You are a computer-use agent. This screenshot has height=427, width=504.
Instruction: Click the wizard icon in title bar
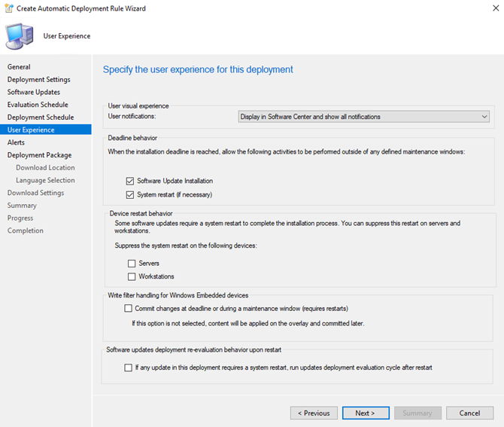(9, 8)
